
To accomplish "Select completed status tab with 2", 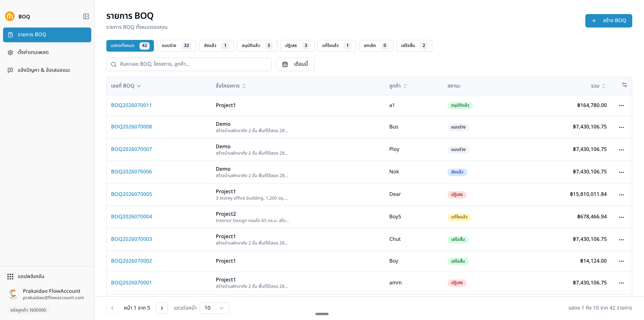I will [414, 46].
